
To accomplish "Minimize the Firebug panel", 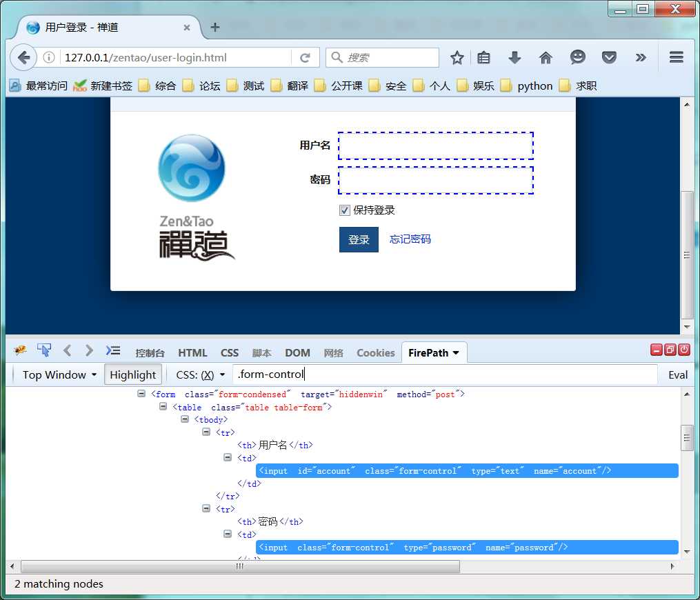I will click(x=656, y=350).
